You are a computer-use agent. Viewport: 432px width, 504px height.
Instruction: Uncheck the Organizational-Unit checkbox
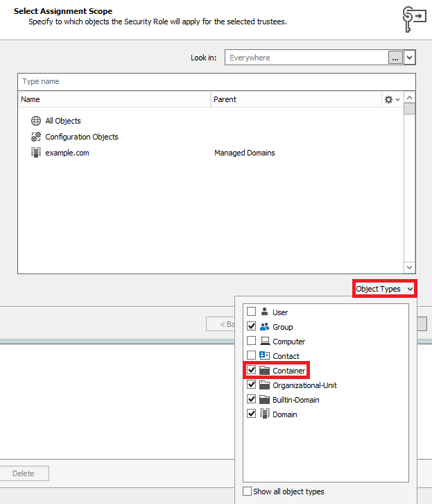point(252,385)
